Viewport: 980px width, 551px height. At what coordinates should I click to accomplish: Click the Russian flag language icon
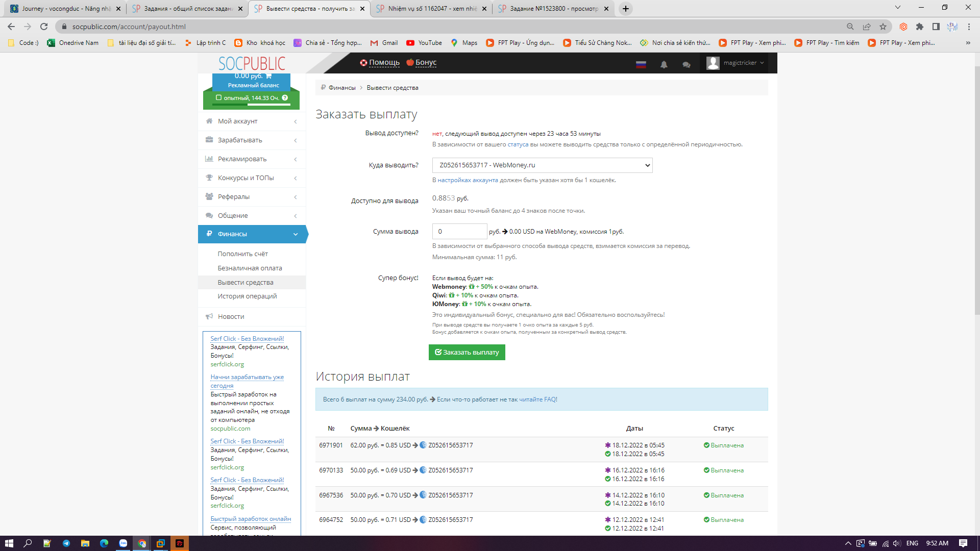click(641, 65)
